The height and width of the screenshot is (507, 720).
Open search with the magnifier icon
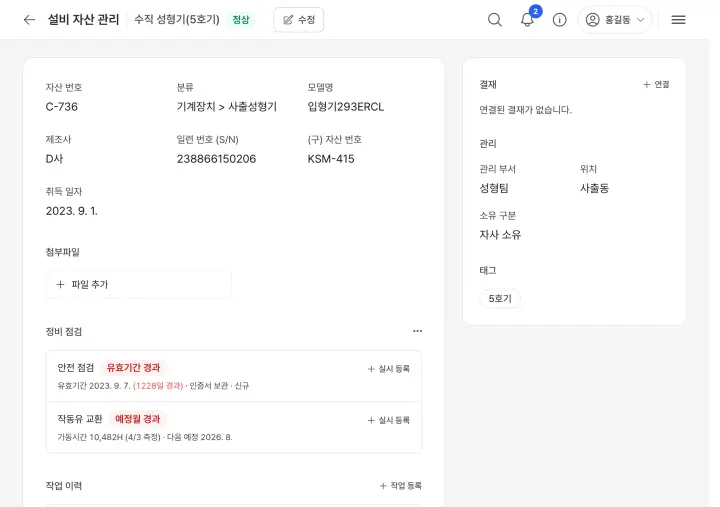[x=495, y=20]
